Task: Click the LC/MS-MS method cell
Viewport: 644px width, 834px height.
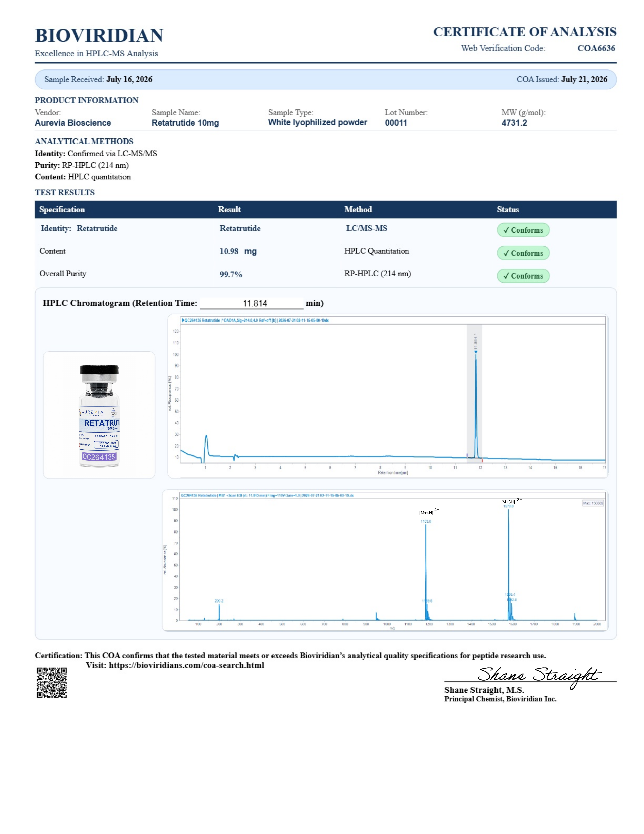Action: (367, 228)
